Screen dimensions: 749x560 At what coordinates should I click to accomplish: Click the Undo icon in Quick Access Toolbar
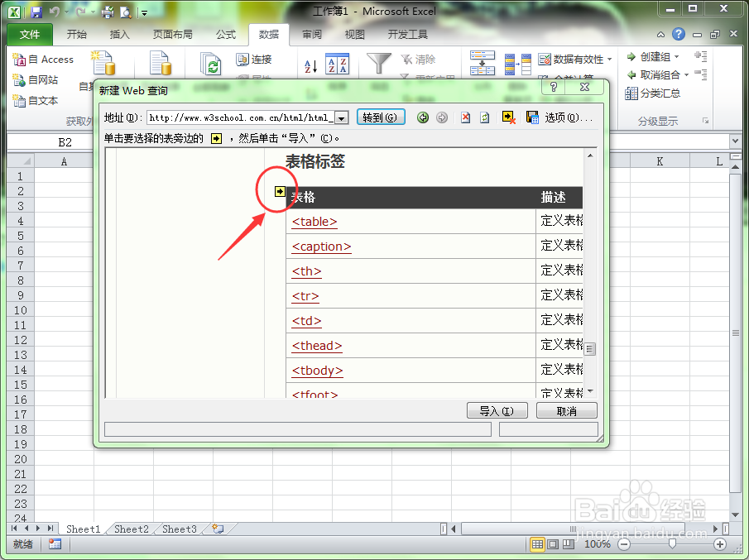(x=55, y=12)
